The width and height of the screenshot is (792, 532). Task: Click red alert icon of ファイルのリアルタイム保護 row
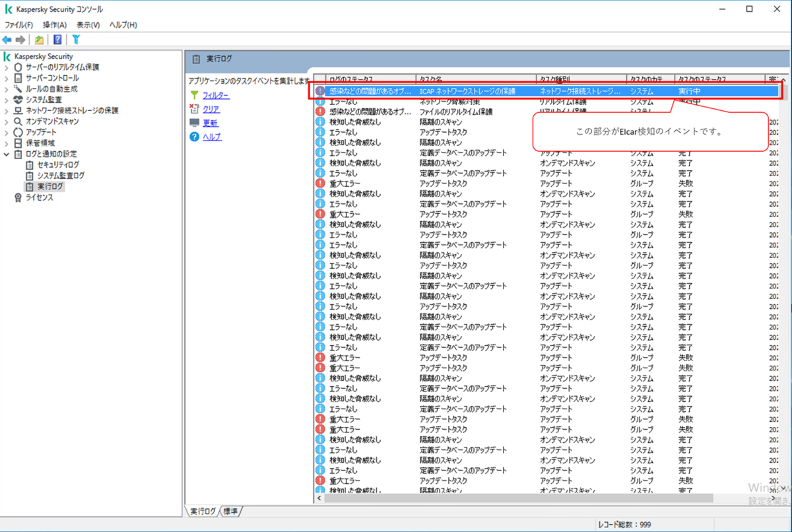coord(321,112)
